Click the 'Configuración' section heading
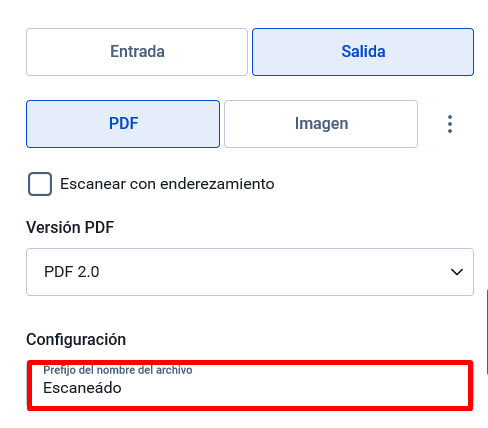 click(76, 340)
